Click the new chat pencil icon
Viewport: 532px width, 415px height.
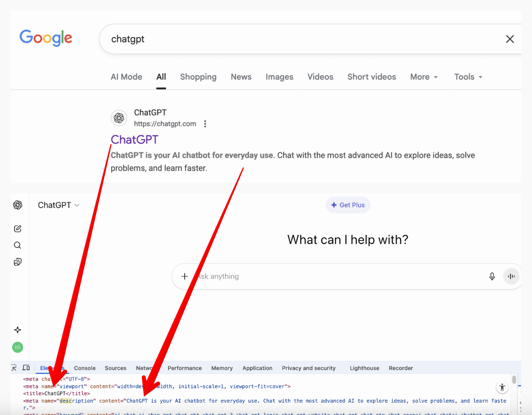17,229
